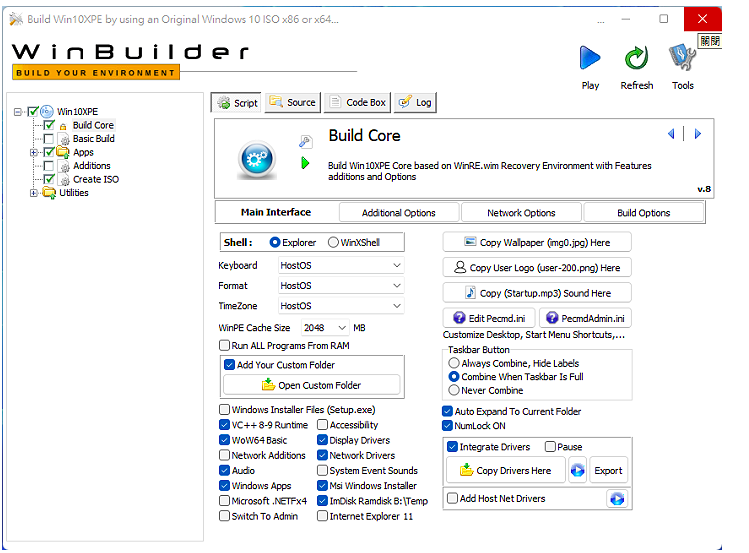The height and width of the screenshot is (553, 749).
Task: Click the Apps folder icon in tree
Action: [63, 152]
